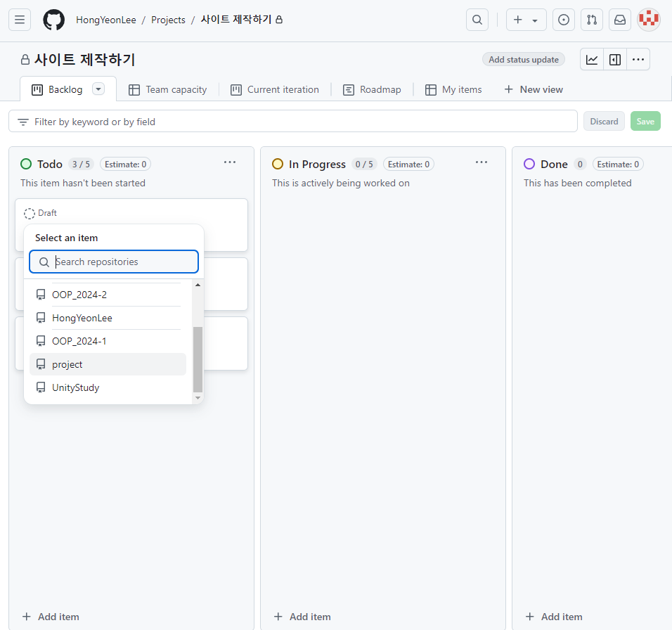Open Todo column options menu

pyautogui.click(x=230, y=162)
